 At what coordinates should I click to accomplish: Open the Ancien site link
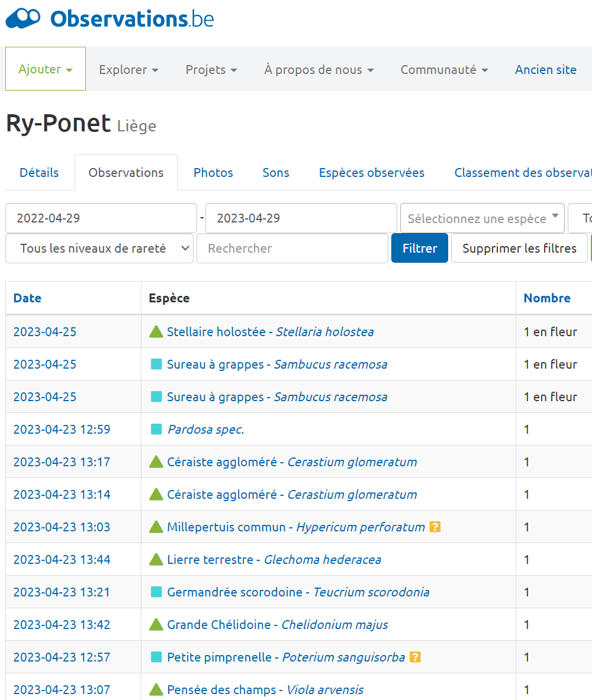point(545,70)
